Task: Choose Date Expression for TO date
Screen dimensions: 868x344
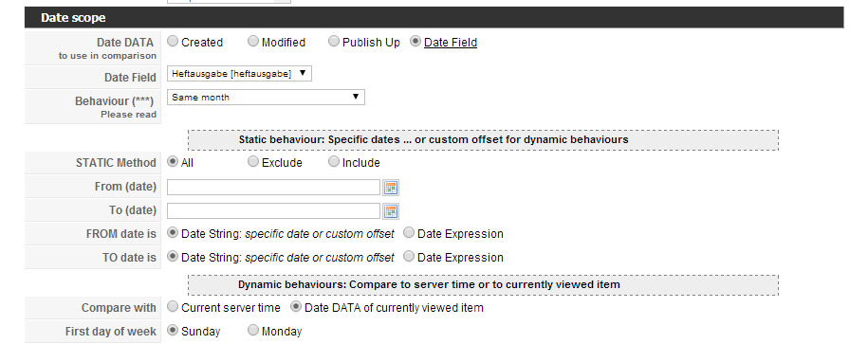Action: tap(409, 257)
